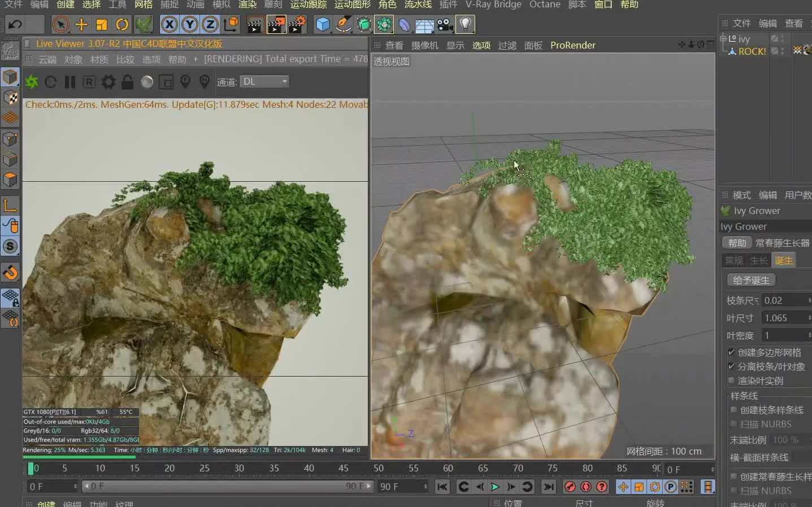
Task: Toggle clay mode sphere in Live Viewer
Action: tap(147, 82)
